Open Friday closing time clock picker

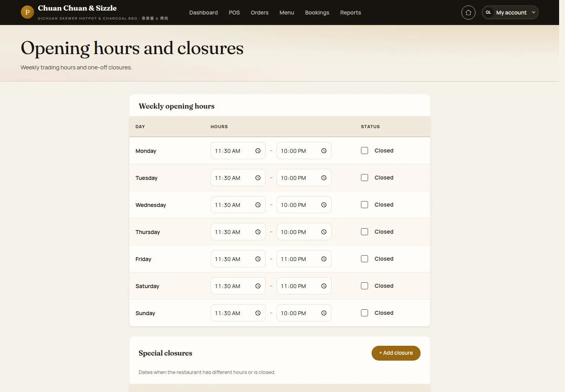click(324, 259)
